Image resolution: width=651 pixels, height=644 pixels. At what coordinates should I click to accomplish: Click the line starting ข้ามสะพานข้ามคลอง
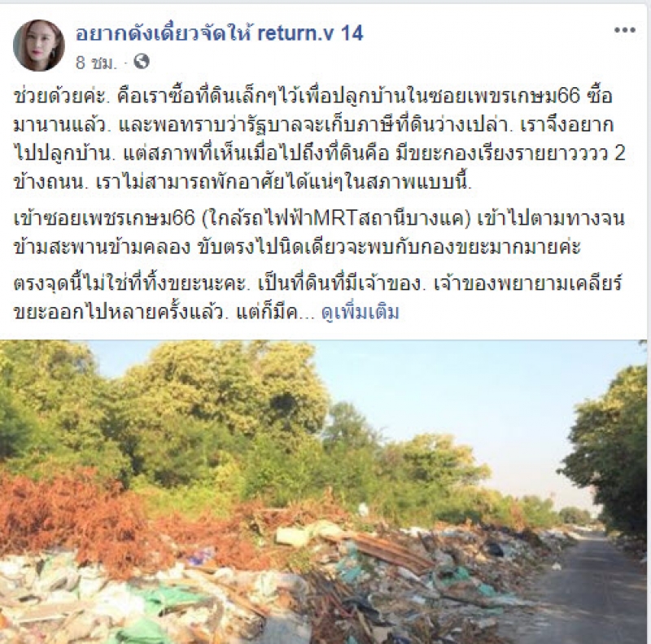296,248
